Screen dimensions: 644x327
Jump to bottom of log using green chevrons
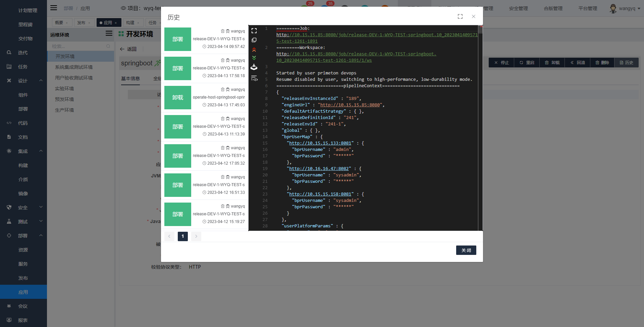tap(254, 58)
